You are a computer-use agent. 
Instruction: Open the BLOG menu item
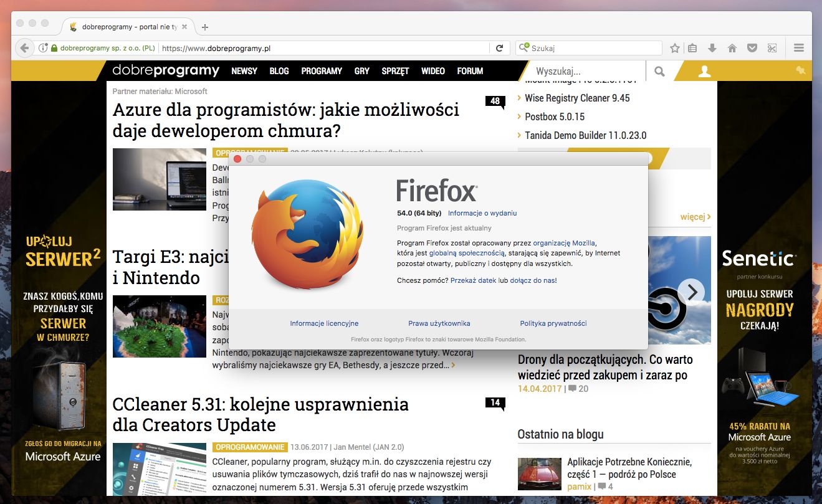click(279, 71)
